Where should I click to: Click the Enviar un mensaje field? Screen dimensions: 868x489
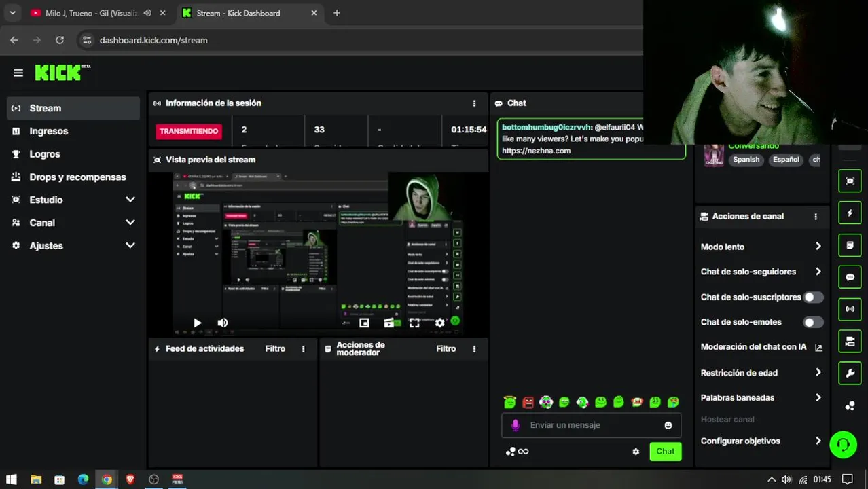(x=591, y=425)
